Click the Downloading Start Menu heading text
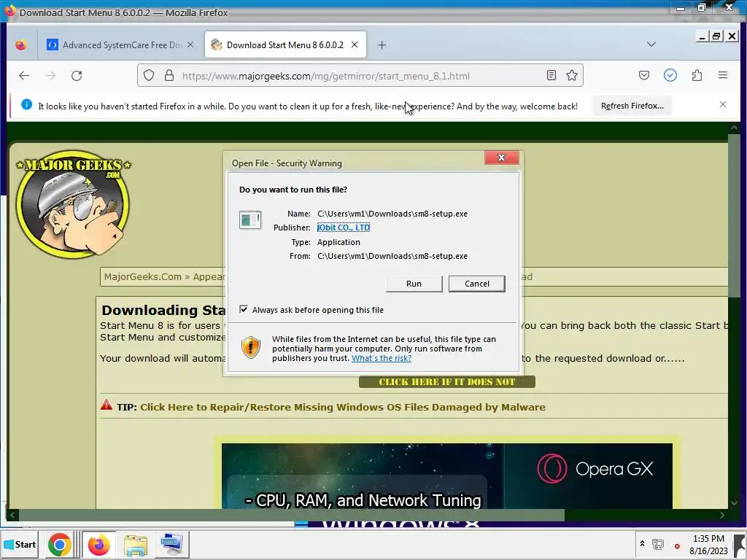 163,310
